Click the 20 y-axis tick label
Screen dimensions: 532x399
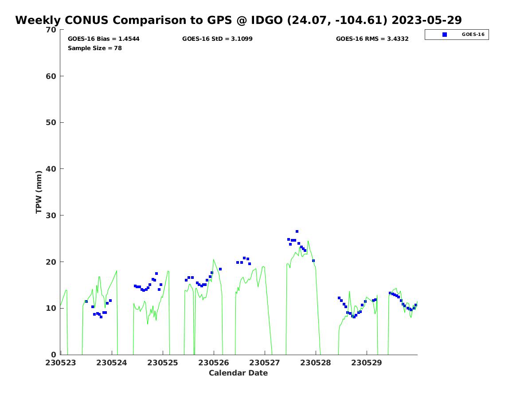[51, 262]
